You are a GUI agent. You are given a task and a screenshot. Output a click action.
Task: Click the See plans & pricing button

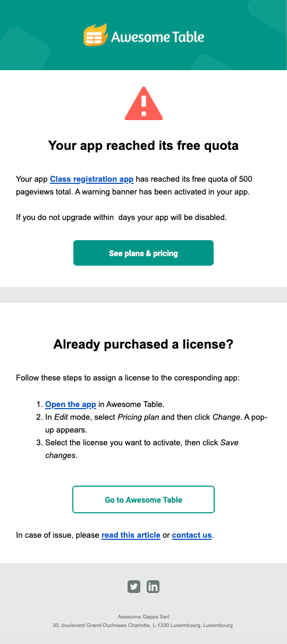(143, 253)
